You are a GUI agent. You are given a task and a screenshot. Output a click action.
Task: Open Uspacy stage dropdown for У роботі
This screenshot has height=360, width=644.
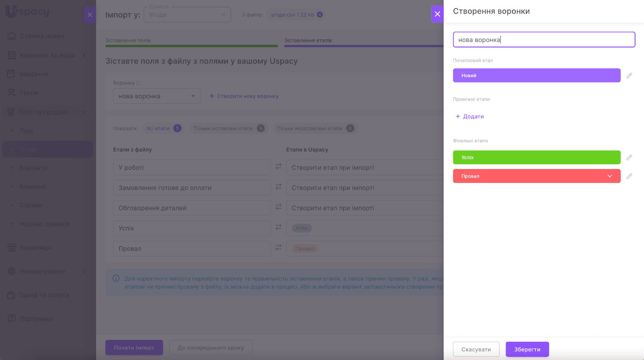pos(365,168)
